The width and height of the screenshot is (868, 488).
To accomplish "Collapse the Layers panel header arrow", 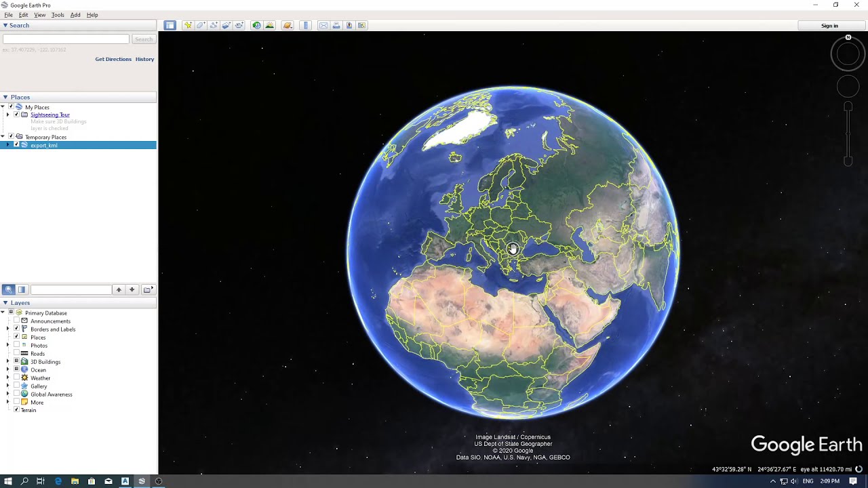I will (5, 303).
